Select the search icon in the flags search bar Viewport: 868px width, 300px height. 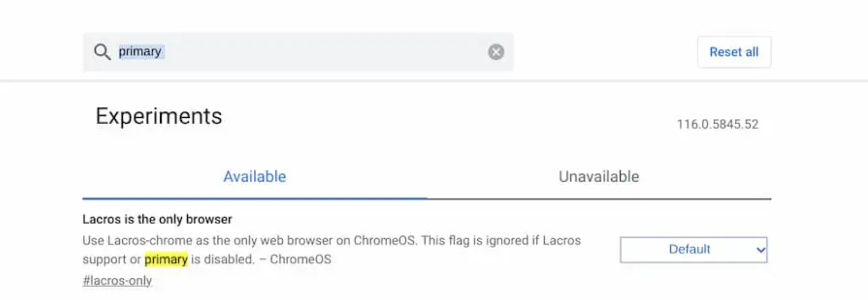click(102, 51)
